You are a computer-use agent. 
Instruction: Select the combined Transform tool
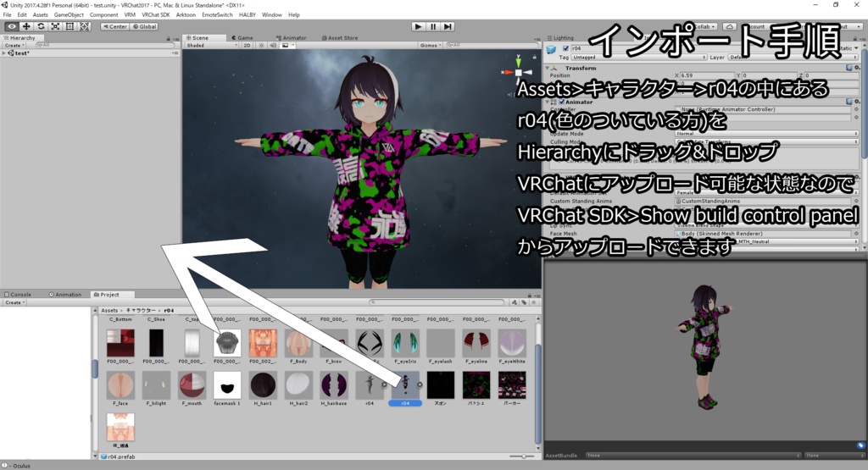point(84,26)
